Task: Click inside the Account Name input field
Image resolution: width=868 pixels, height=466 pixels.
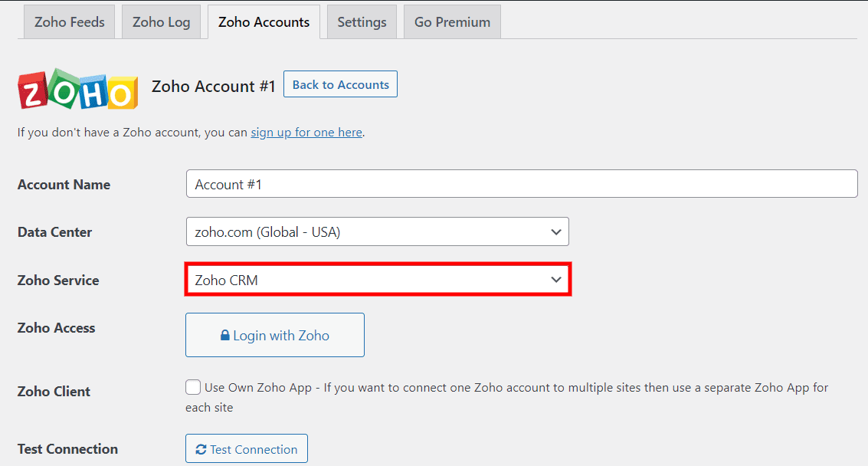Action: 522,183
